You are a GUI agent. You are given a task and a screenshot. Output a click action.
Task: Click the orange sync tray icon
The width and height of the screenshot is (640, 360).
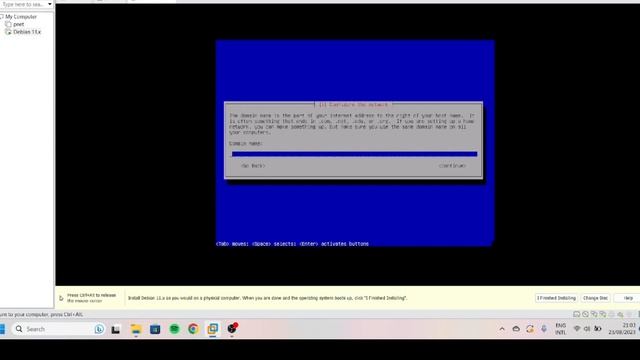[530, 329]
